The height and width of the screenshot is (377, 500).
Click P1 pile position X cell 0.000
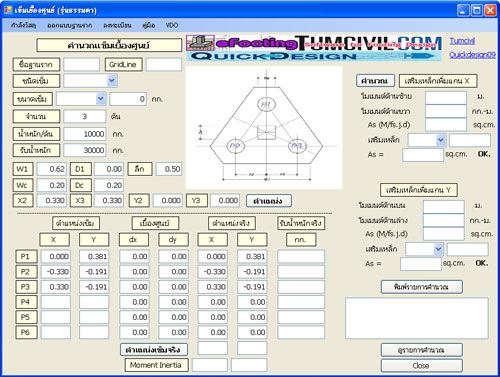pos(56,256)
